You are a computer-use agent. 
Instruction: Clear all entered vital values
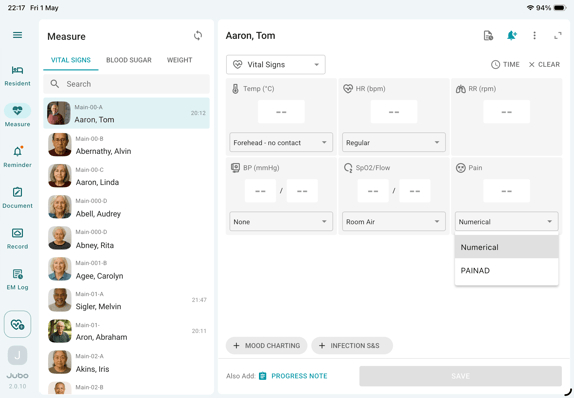click(x=544, y=64)
